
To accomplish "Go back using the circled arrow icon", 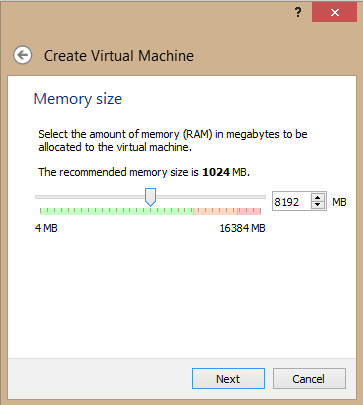I will pyautogui.click(x=23, y=55).
